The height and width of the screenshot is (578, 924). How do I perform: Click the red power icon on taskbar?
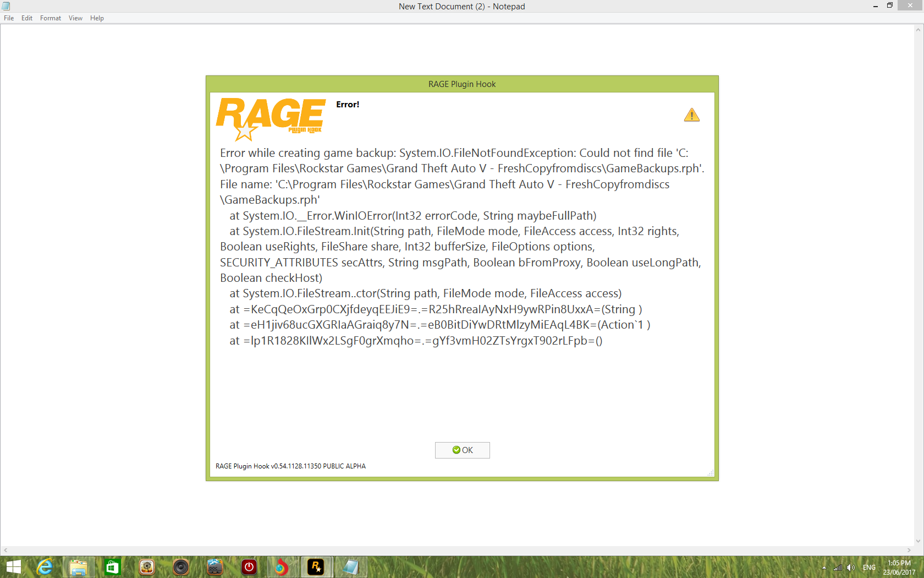point(249,567)
